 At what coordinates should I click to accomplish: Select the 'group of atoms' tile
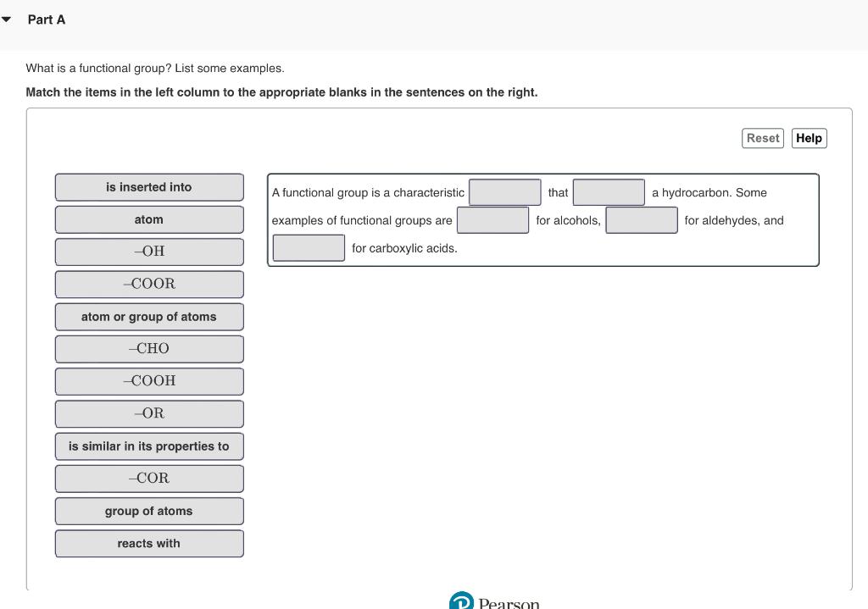[x=149, y=511]
